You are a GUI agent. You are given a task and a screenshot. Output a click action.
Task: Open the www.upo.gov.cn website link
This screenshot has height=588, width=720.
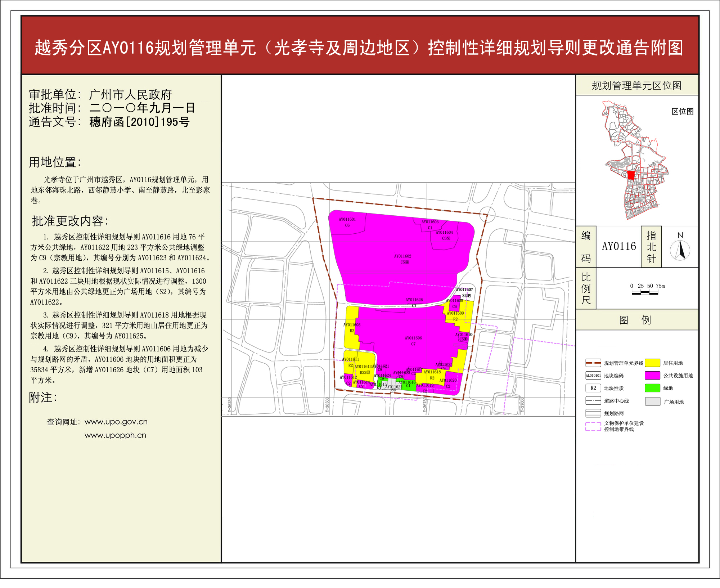[116, 422]
